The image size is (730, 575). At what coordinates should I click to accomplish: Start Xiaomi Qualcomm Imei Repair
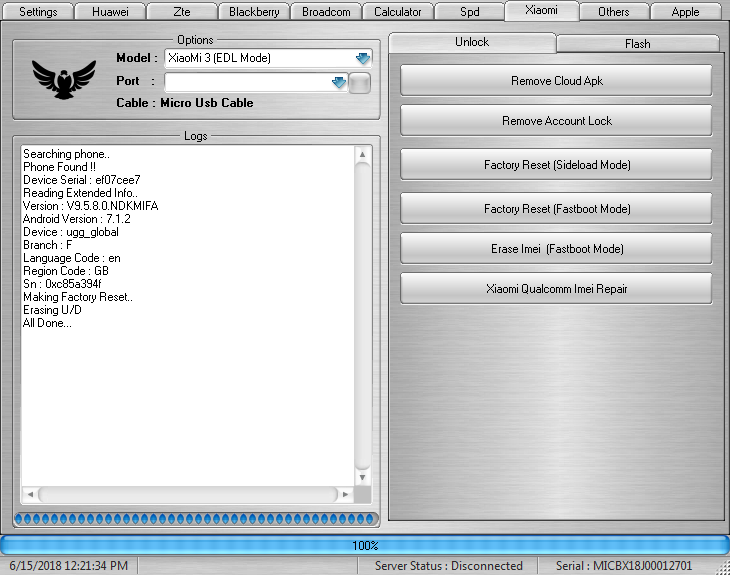pos(556,289)
